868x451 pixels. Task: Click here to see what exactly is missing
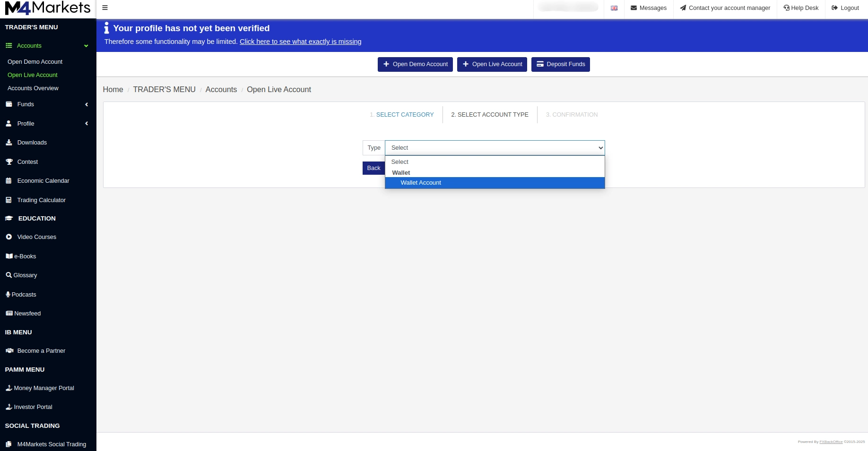(300, 42)
